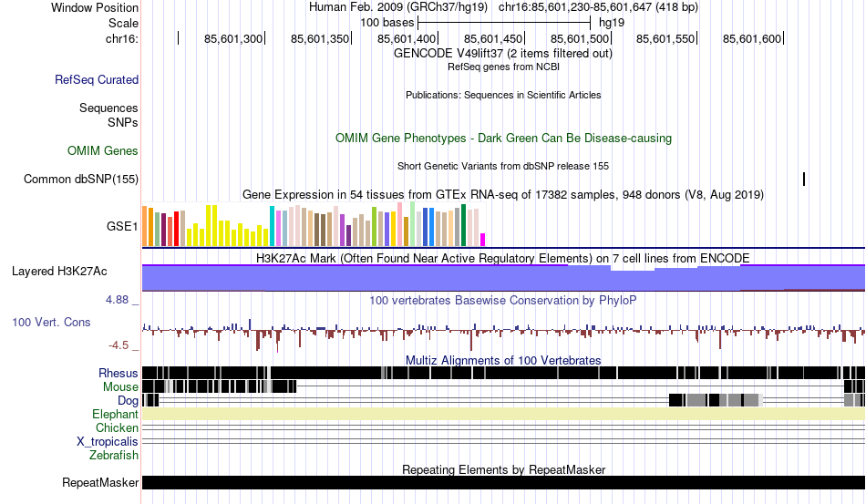The width and height of the screenshot is (866, 504).
Task: Click Repeating Elements by RepeatMasker title
Action: coord(503,469)
